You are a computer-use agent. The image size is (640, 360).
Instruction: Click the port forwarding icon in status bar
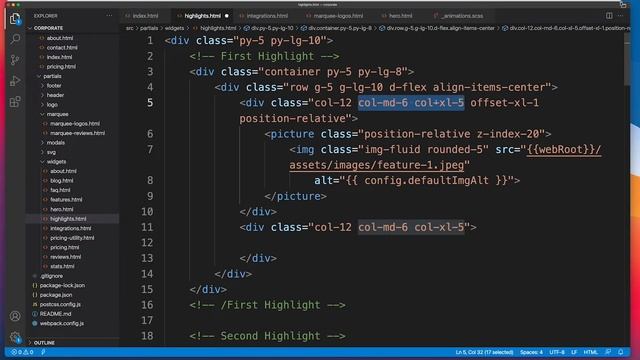click(x=43, y=352)
